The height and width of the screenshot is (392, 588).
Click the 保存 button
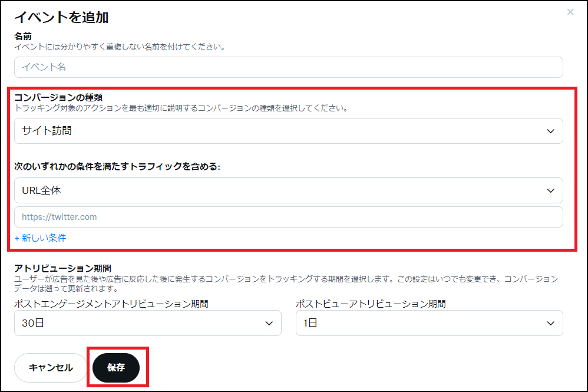point(116,368)
